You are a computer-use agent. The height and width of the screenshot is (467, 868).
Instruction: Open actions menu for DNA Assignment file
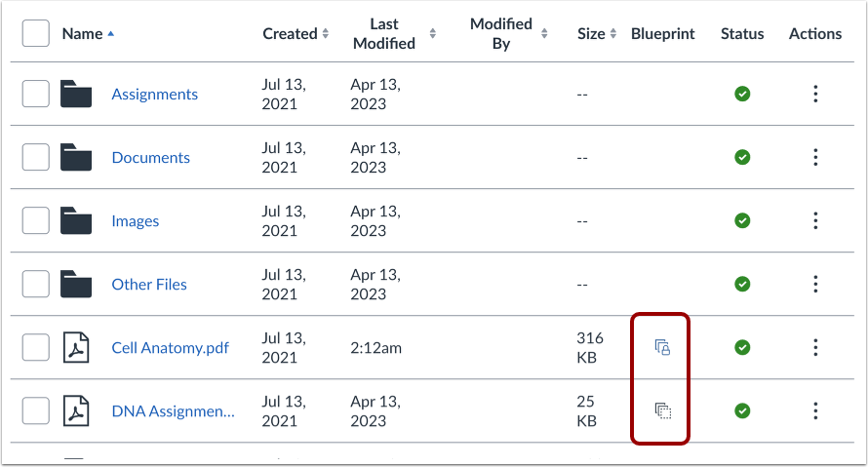(x=815, y=411)
